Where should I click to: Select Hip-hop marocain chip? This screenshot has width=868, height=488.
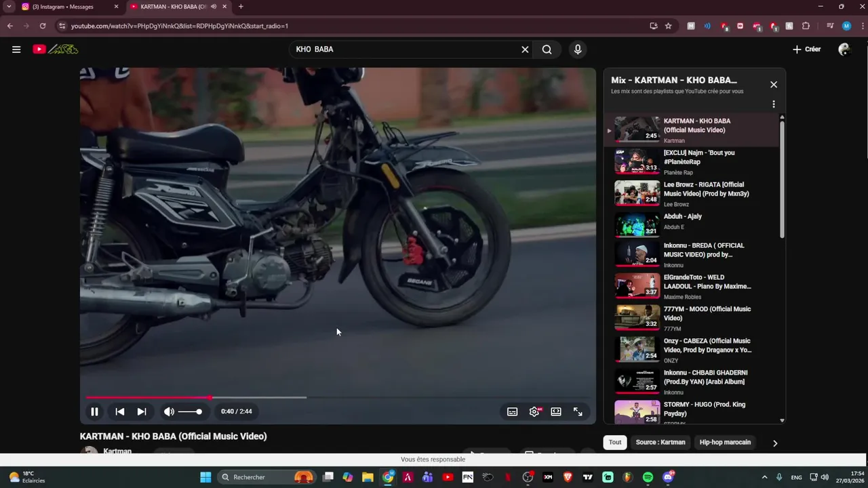coord(725,443)
